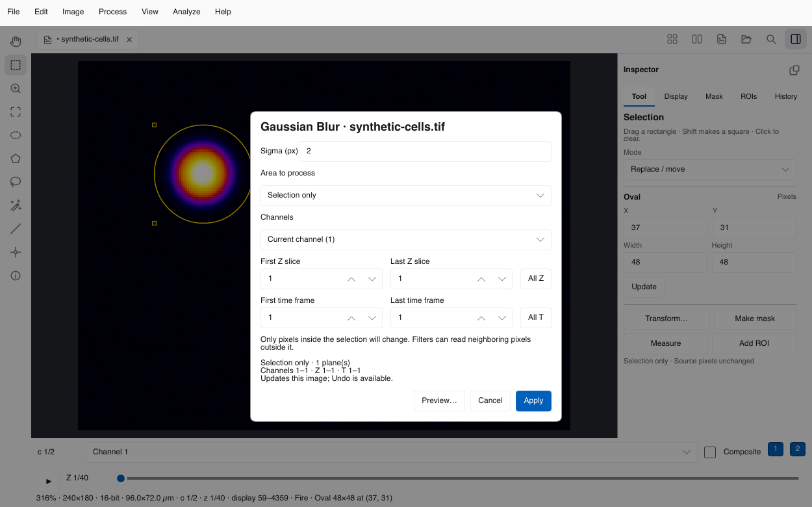The image size is (812, 507).
Task: Increase Last Z slice value
Action: 481,279
